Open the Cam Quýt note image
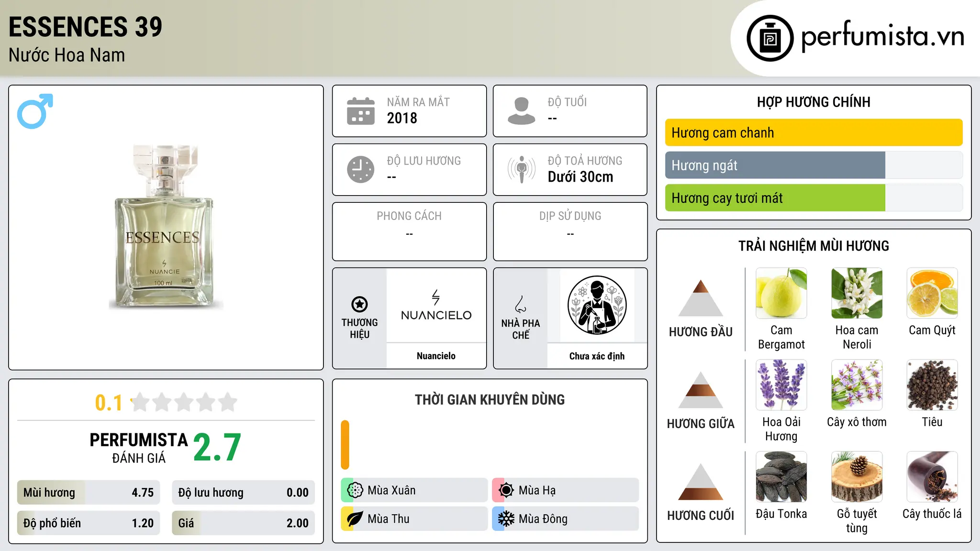Viewport: 980px width, 551px height. pyautogui.click(x=932, y=293)
